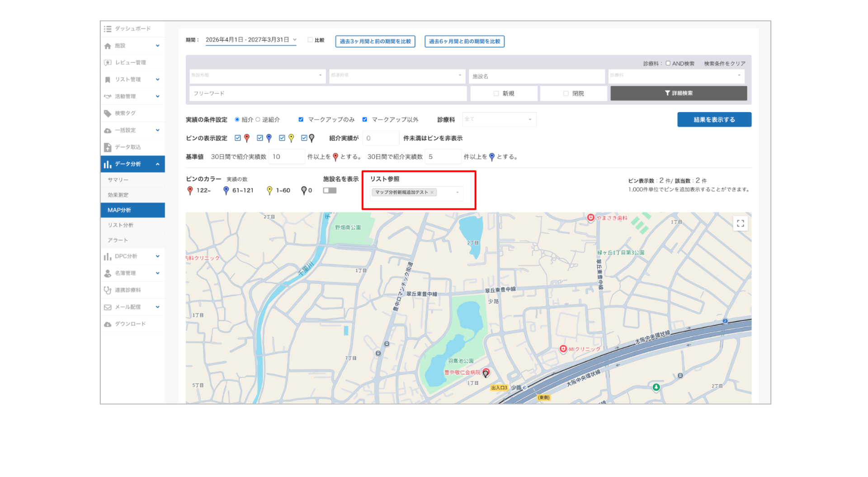Open the サマリー submenu item
Viewport: 868px width, 477px height.
[x=132, y=180]
